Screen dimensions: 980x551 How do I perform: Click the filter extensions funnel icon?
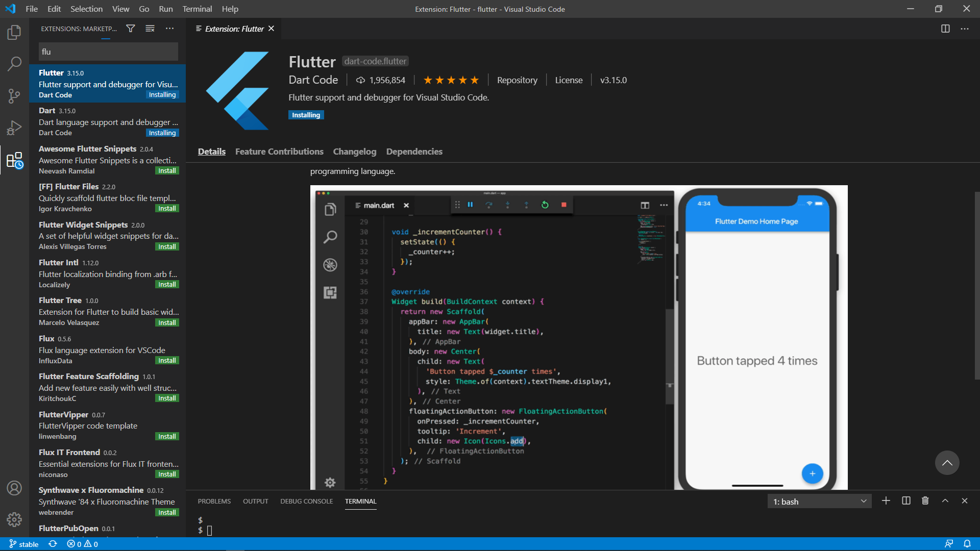pos(131,29)
